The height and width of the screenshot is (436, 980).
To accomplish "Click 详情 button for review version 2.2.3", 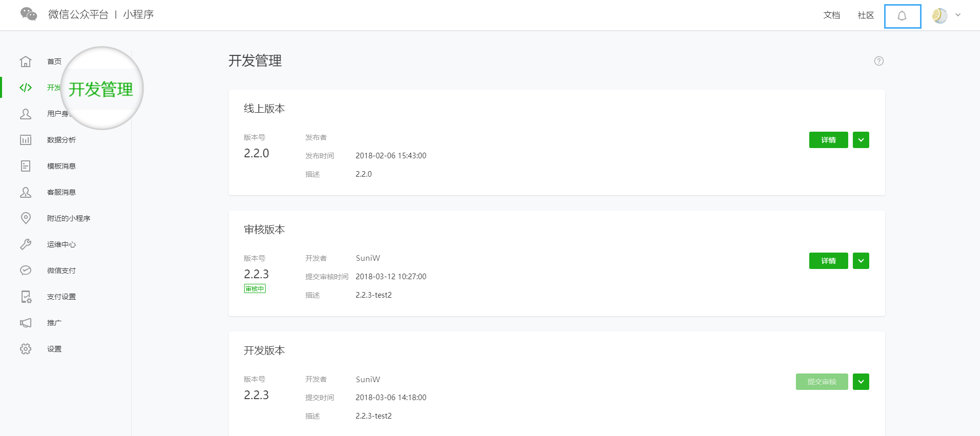I will click(x=828, y=261).
